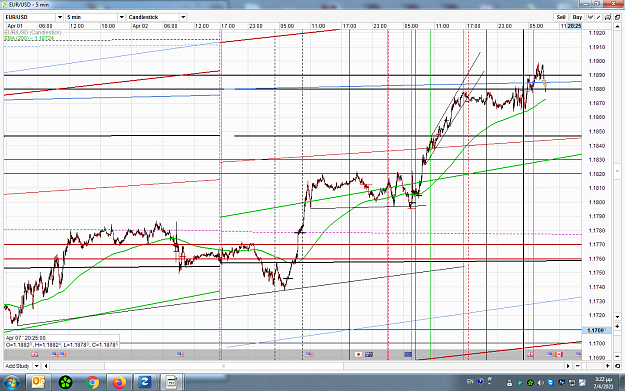Open the Add Study button
Screen dimensions: 625x391
[x=18, y=366]
